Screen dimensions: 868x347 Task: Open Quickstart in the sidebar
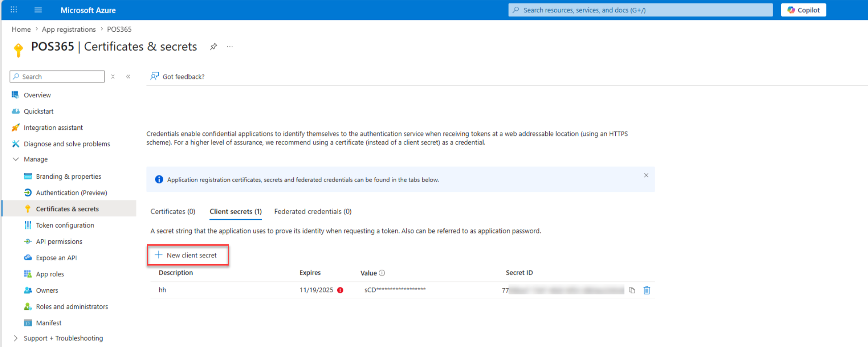(38, 111)
